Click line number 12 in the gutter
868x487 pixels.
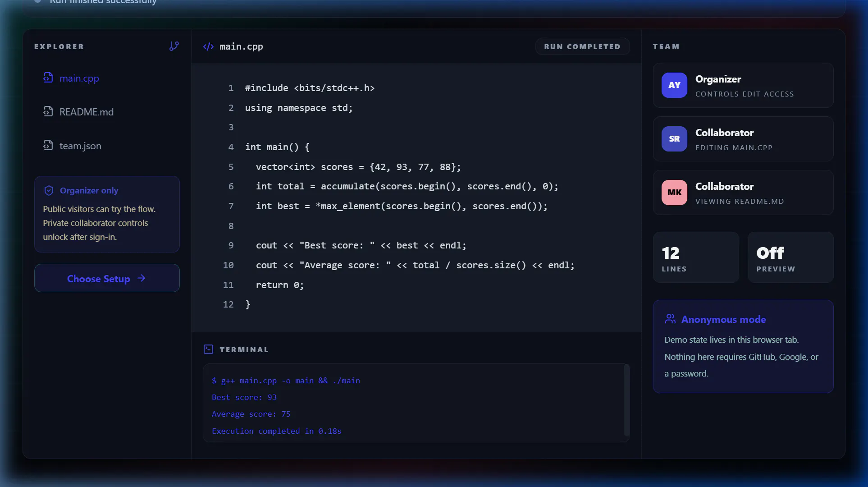(x=228, y=304)
